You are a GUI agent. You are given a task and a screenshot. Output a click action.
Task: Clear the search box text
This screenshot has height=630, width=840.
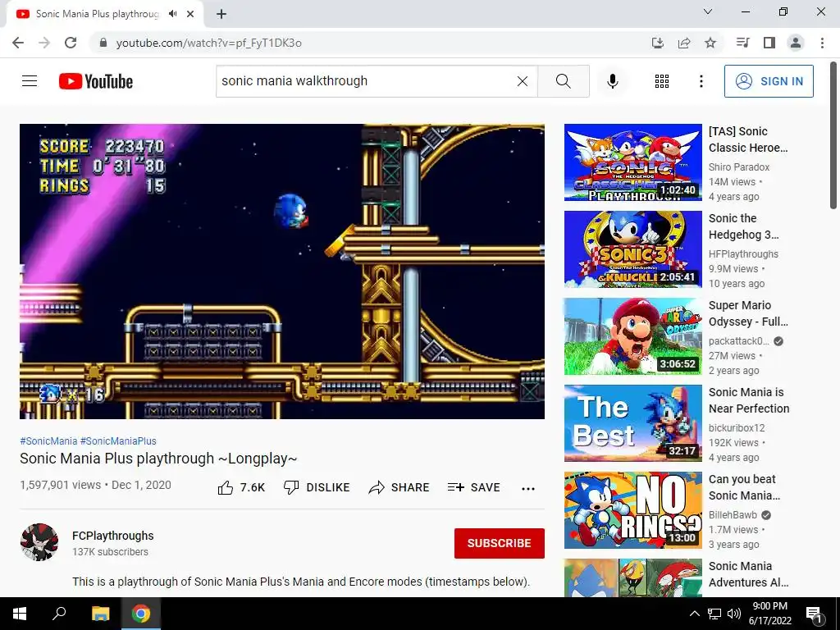pos(523,81)
